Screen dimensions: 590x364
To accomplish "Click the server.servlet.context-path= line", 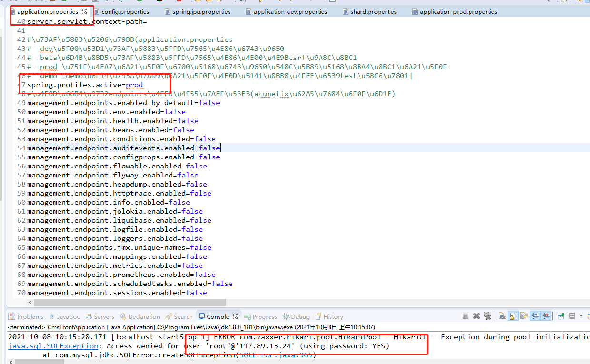I will pyautogui.click(x=87, y=21).
